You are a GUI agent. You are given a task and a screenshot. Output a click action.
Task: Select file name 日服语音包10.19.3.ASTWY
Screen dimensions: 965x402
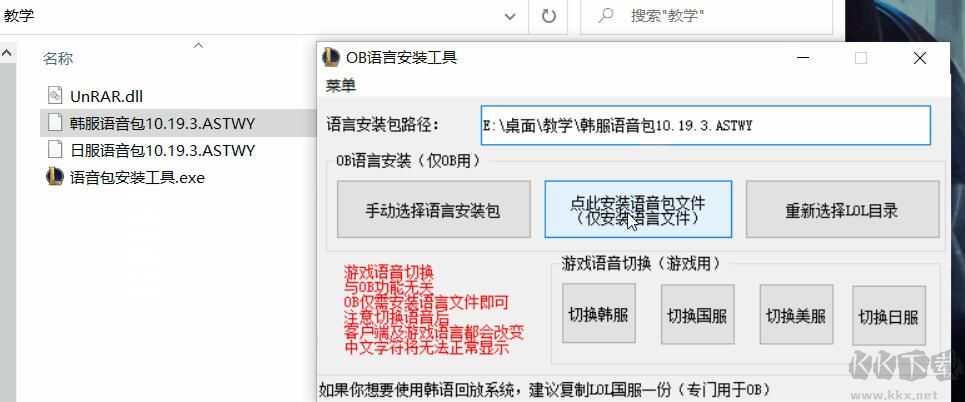click(162, 150)
